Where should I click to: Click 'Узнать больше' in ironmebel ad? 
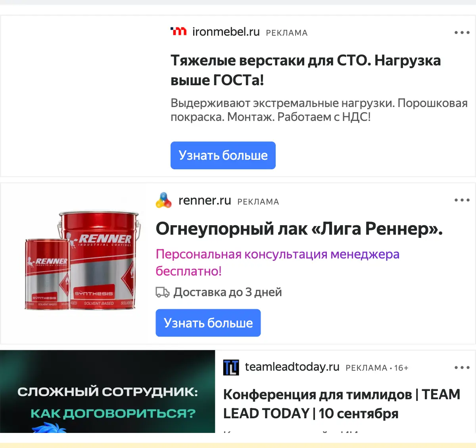coord(223,155)
